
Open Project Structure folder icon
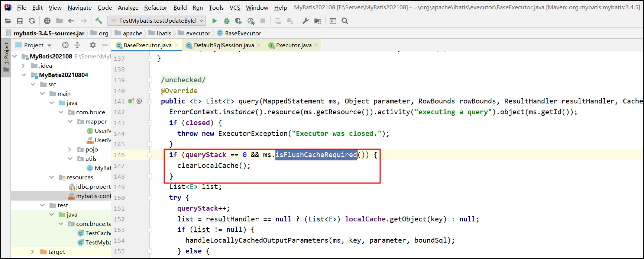(318, 21)
